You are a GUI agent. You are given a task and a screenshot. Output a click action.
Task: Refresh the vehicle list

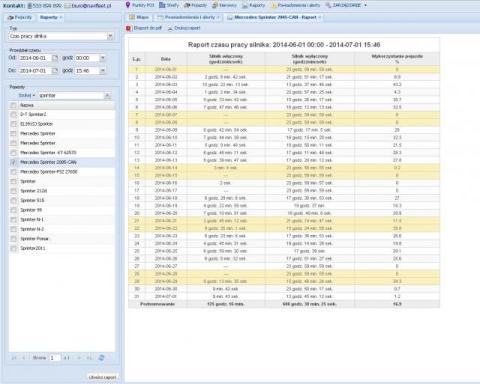click(x=101, y=358)
